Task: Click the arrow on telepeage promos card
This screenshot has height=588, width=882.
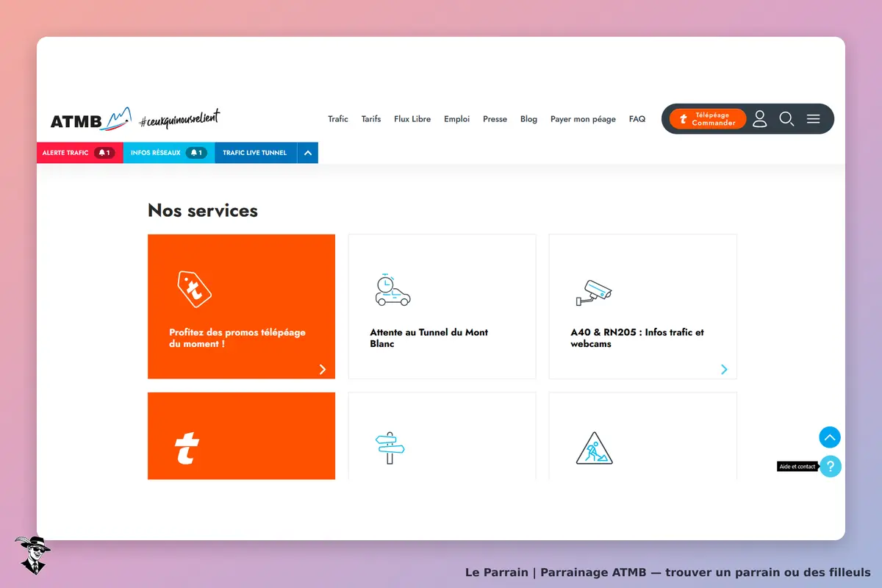Action: tap(323, 369)
